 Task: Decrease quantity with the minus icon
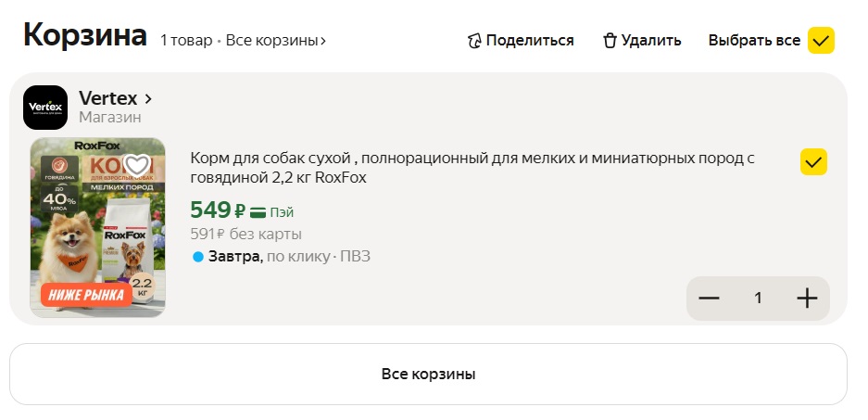(709, 298)
